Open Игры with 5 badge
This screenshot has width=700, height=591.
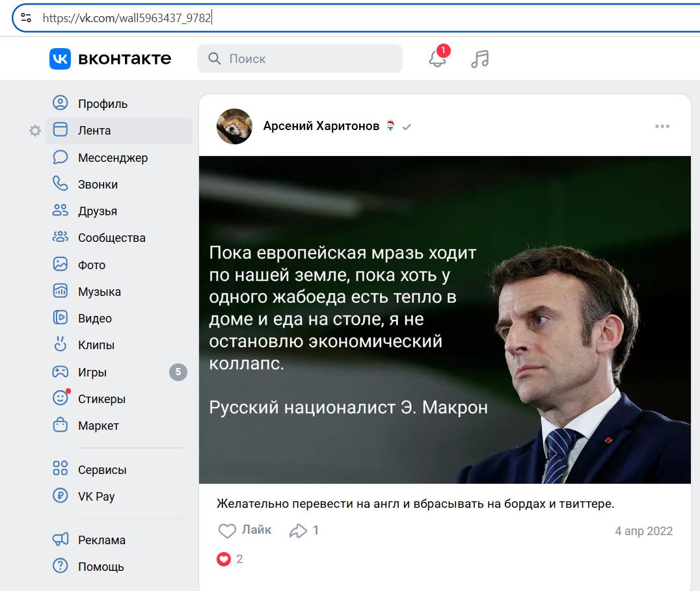click(119, 371)
